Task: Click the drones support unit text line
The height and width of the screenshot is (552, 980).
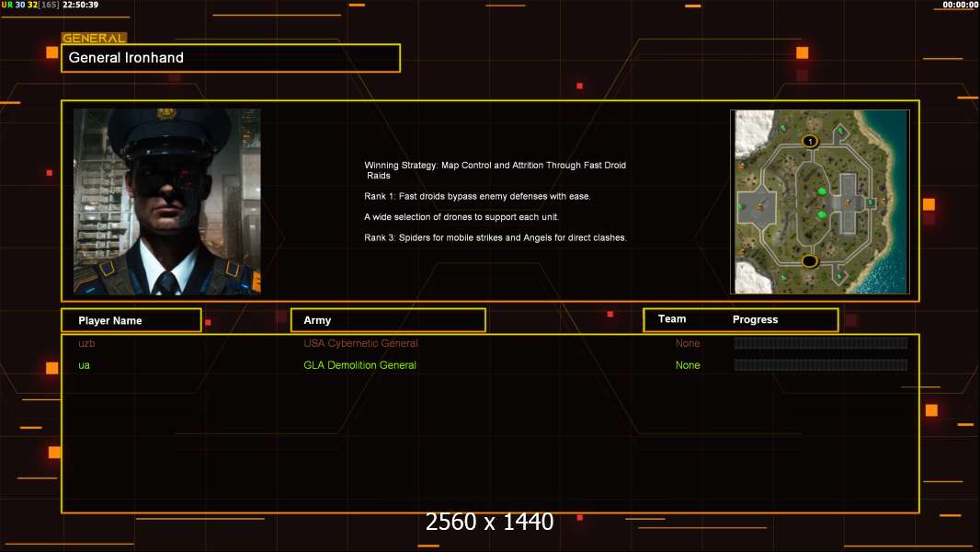Action: (462, 217)
